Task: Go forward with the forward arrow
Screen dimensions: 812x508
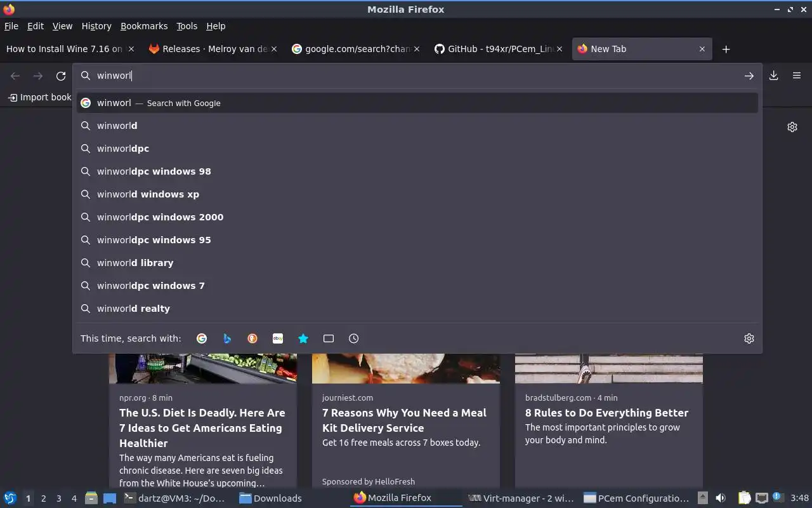Action: point(38,76)
